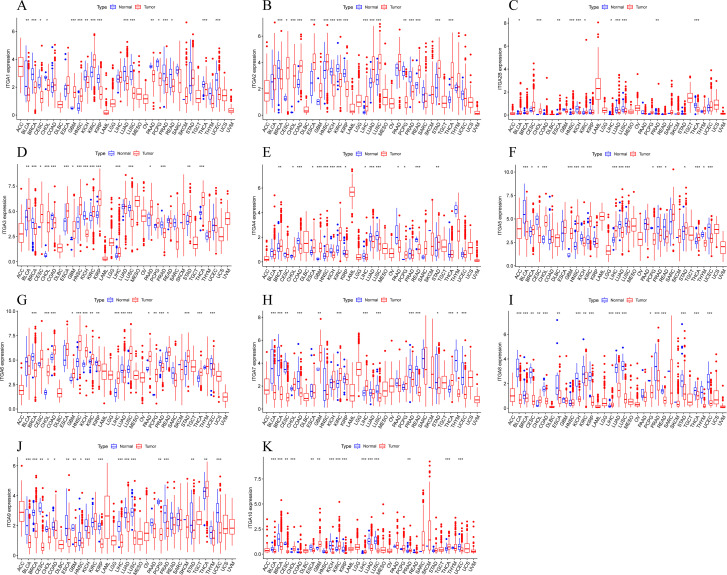The width and height of the screenshot is (727, 575).
Task: Click the Tumor legend key in panel J
Action: tap(138, 446)
